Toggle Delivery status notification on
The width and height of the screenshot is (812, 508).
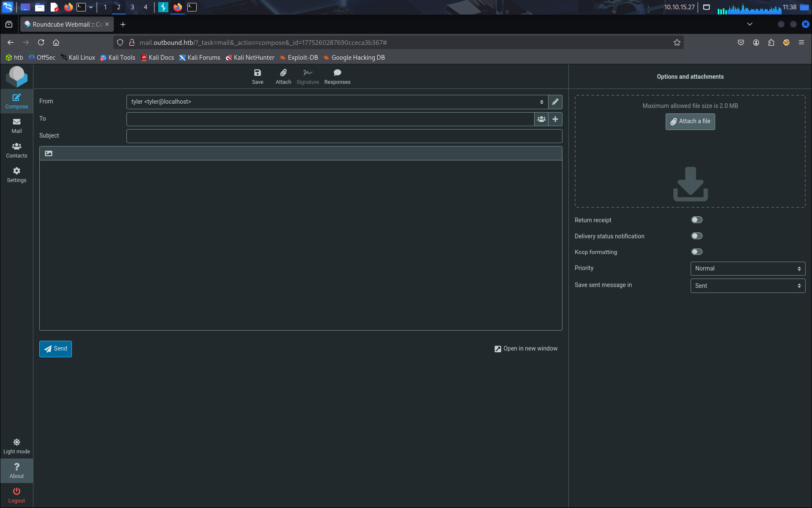[x=697, y=236]
